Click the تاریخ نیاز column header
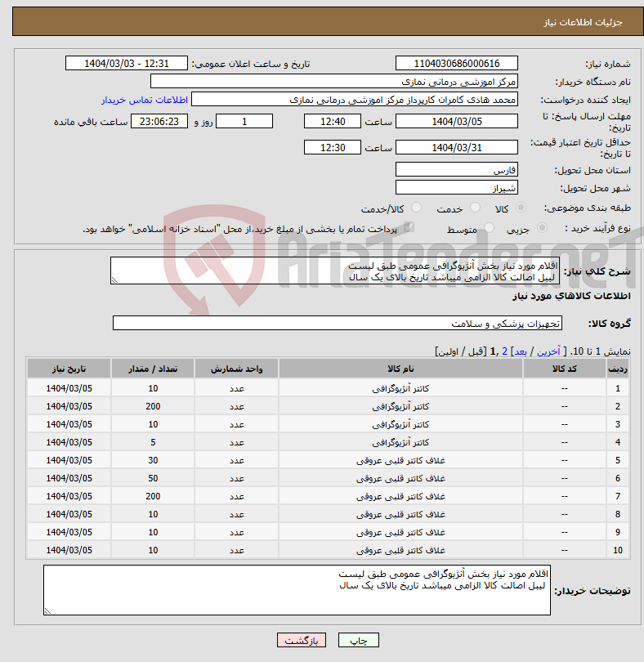644x662 pixels. [x=69, y=369]
